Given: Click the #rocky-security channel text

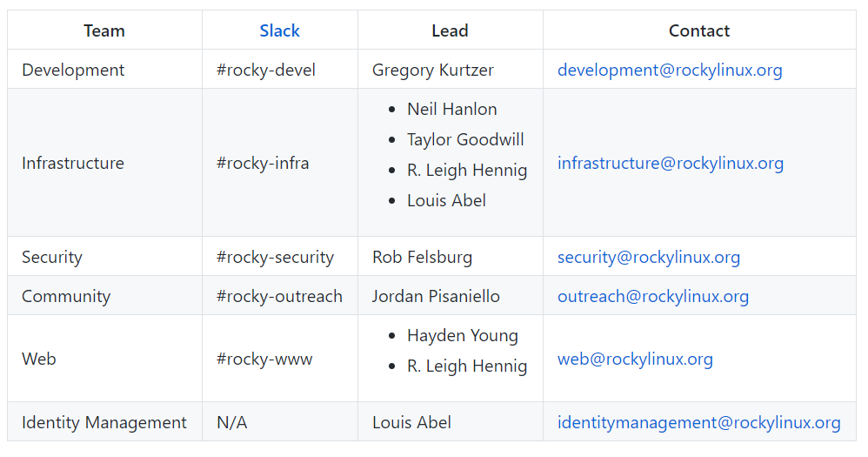Looking at the screenshot, I should coord(275,257).
